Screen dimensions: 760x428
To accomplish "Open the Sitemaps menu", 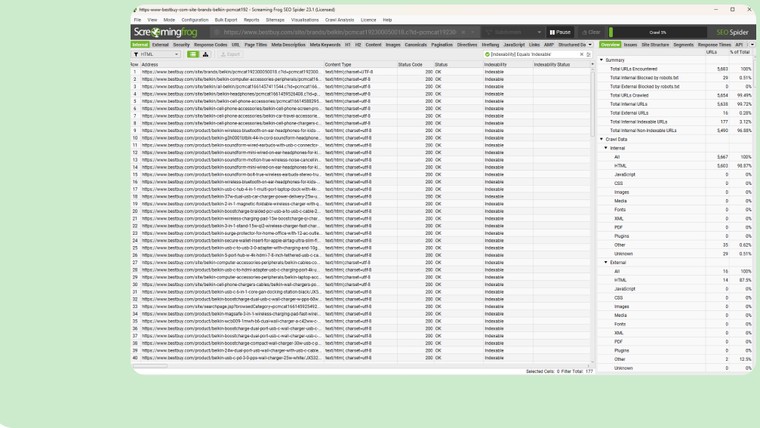I will (275, 20).
